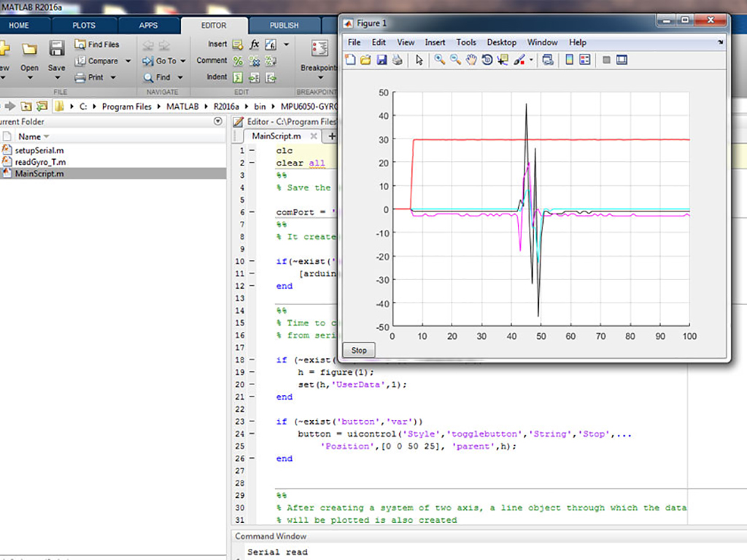The height and width of the screenshot is (560, 747).
Task: Switch to the PLOTS ribbon tab
Action: coord(84,26)
